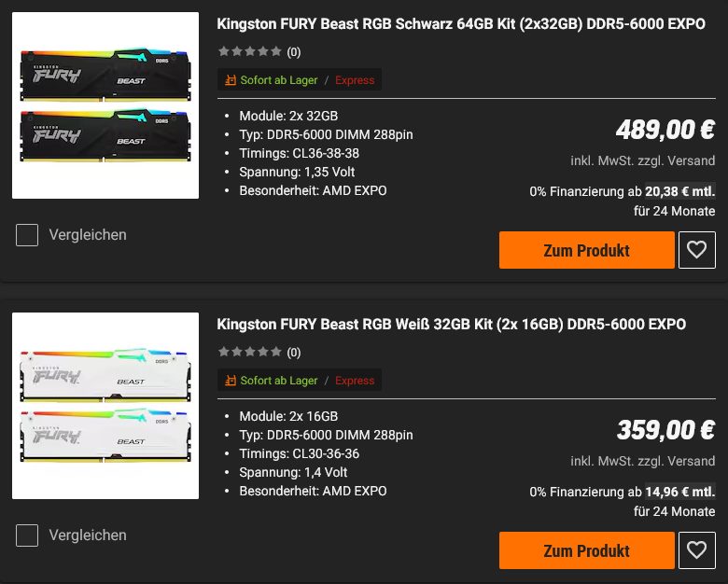This screenshot has height=584, width=728.
Task: Click Vergleichen label of the Weiß kit
Action: click(88, 535)
